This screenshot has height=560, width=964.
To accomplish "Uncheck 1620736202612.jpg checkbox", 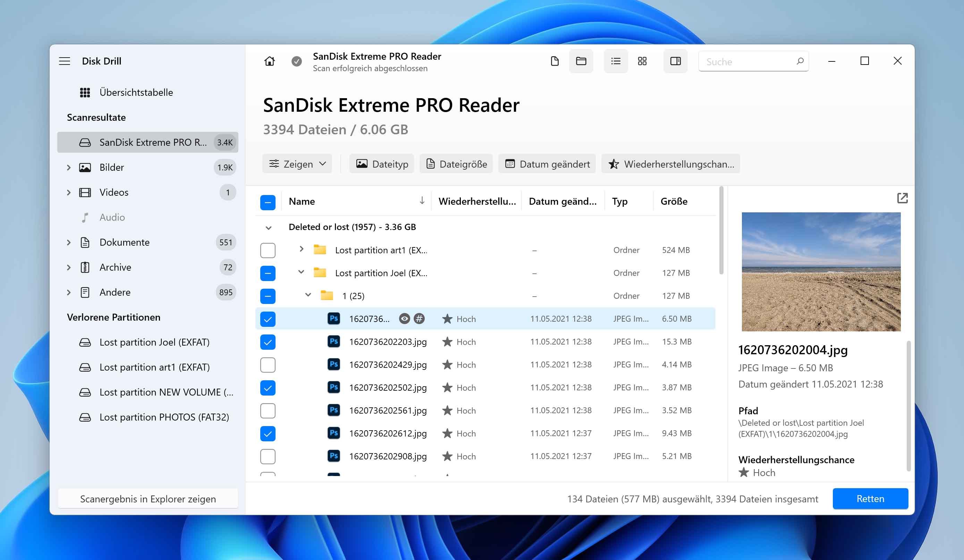I will (x=268, y=434).
